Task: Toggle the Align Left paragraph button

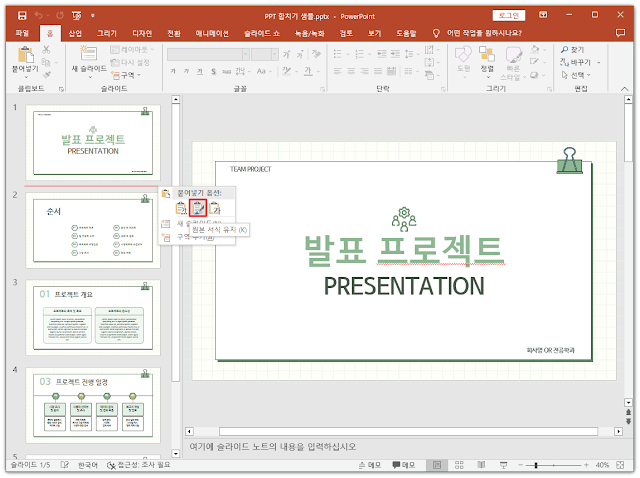Action: (x=338, y=71)
